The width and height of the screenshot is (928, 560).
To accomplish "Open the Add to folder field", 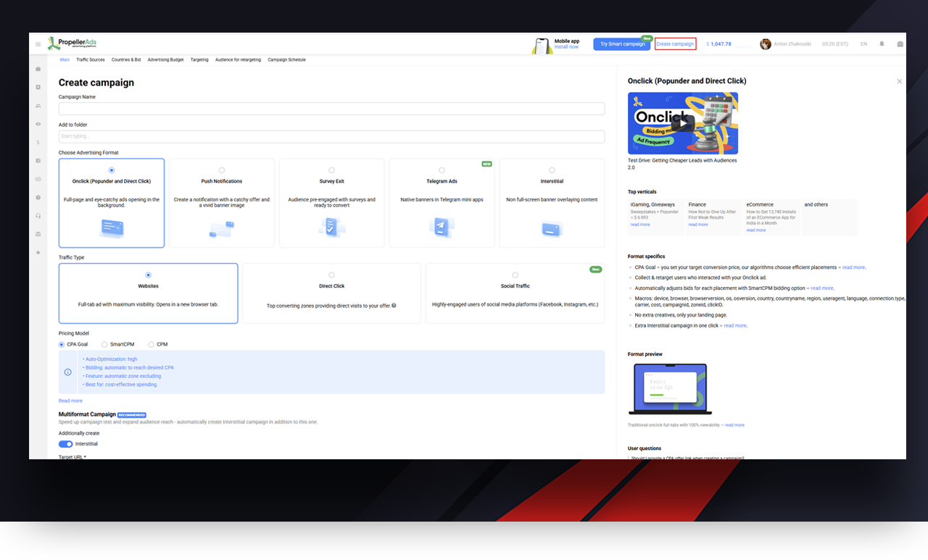I will click(x=331, y=136).
